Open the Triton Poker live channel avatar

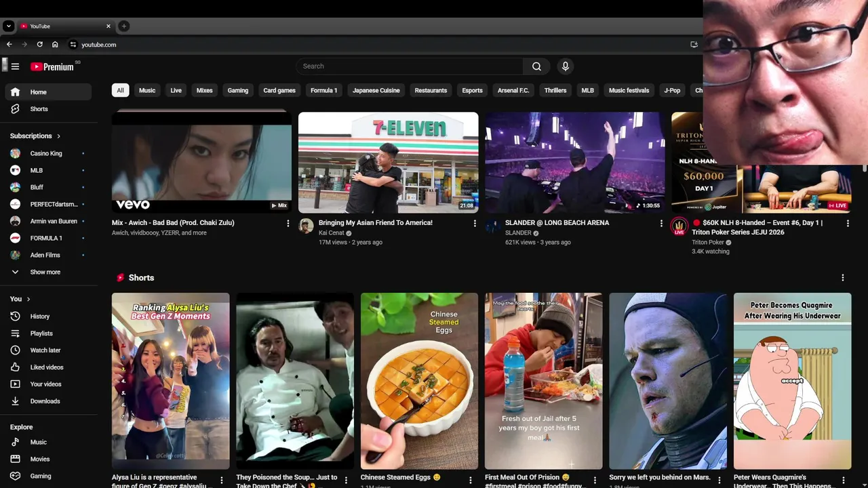[x=679, y=226]
